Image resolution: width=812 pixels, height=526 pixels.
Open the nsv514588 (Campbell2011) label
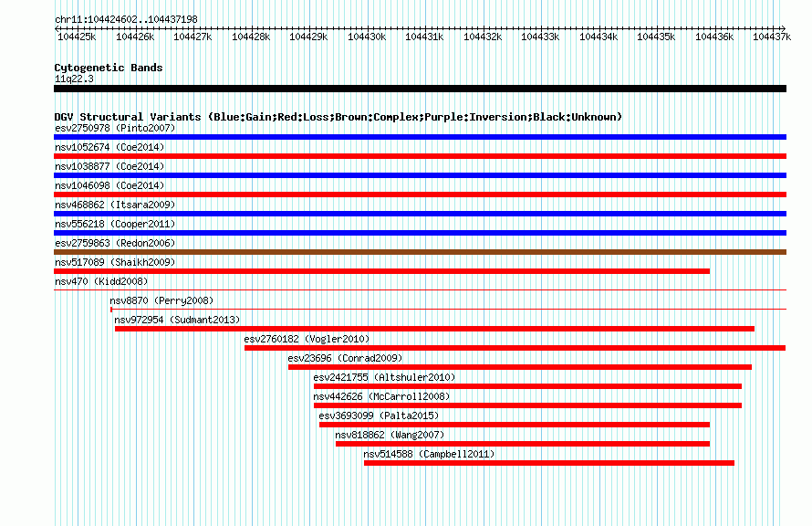click(429, 454)
